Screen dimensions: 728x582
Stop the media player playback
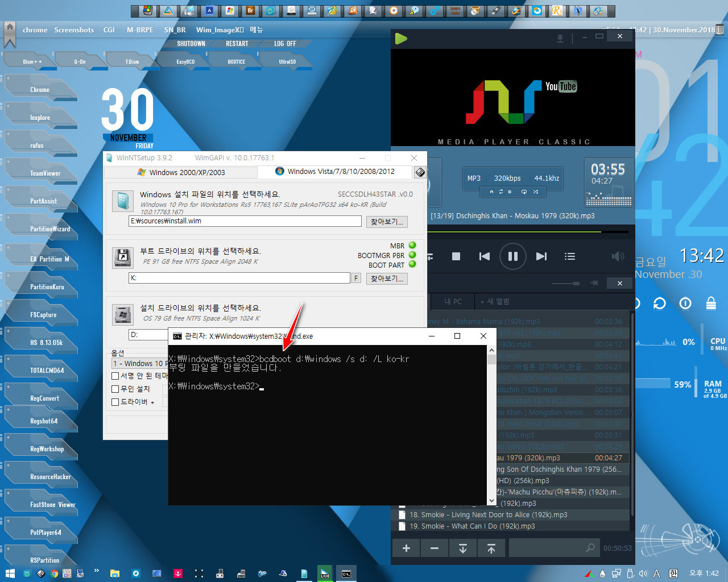pos(456,256)
